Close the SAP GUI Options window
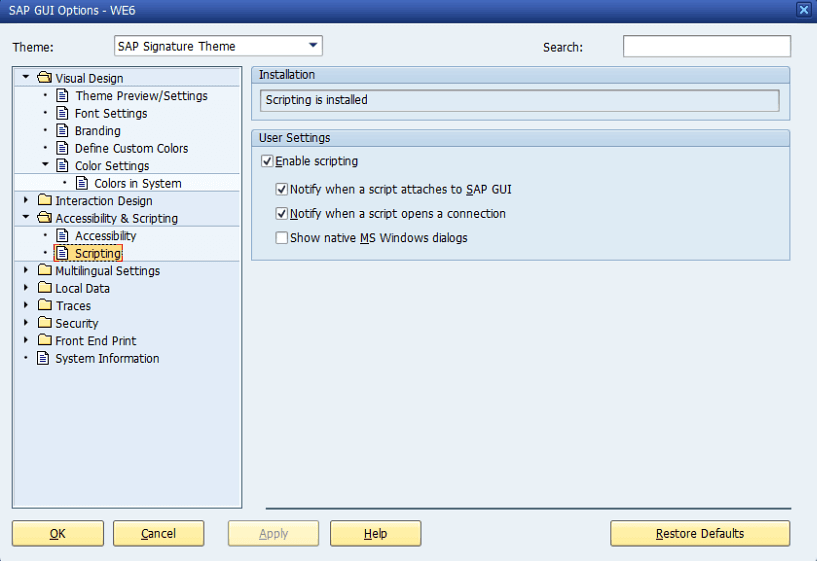The width and height of the screenshot is (817, 561). pos(803,10)
